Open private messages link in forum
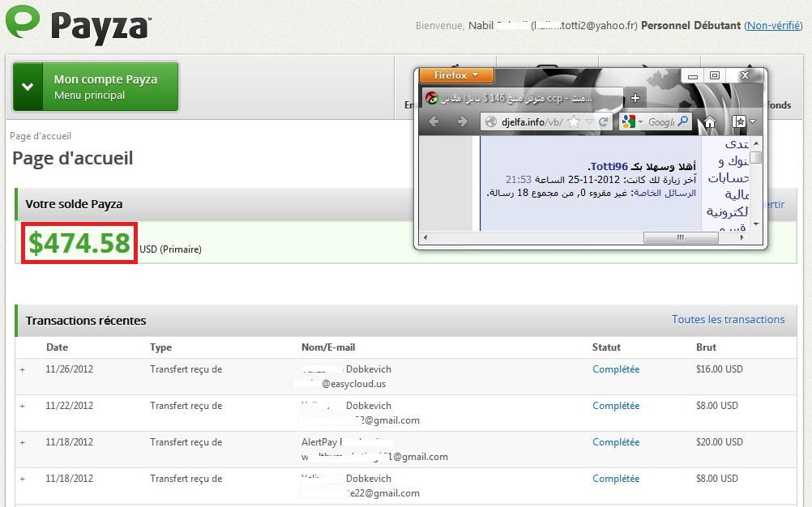The image size is (812, 507). click(665, 193)
